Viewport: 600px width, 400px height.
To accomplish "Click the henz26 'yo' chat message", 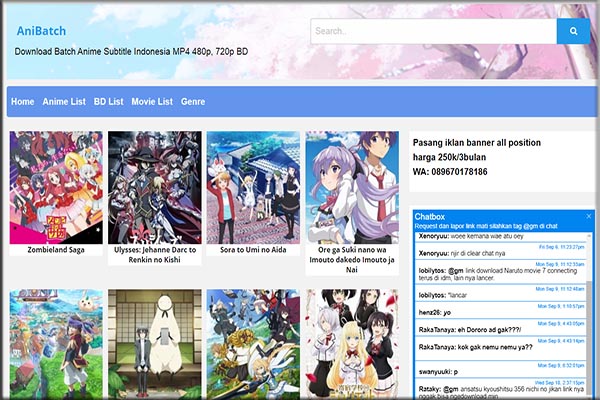I will [501, 310].
